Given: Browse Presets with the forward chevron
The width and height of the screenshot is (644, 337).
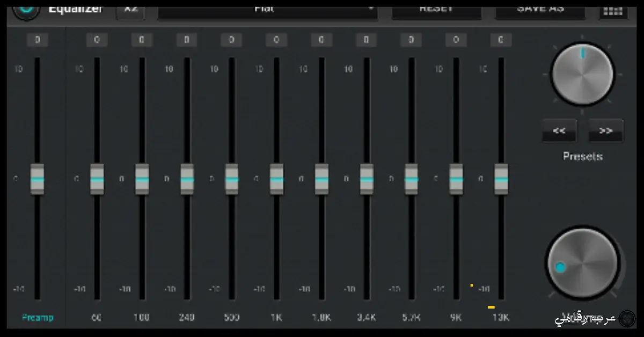Looking at the screenshot, I should pyautogui.click(x=605, y=130).
